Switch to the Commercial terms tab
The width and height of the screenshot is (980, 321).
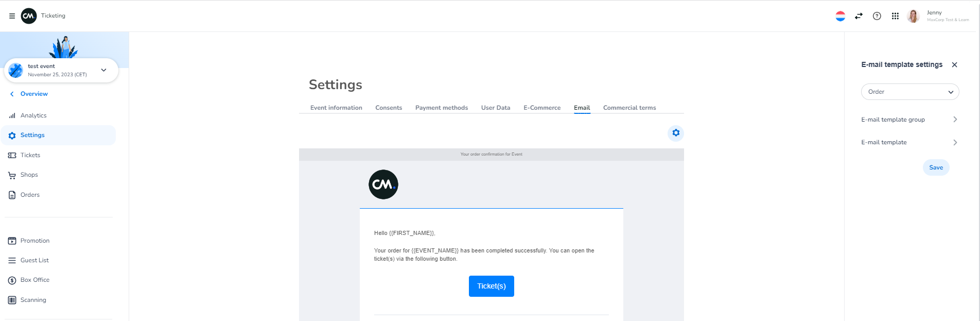click(629, 108)
